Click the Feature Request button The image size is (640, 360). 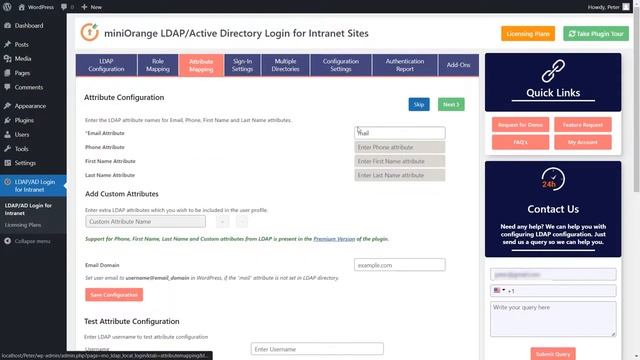coord(582,125)
